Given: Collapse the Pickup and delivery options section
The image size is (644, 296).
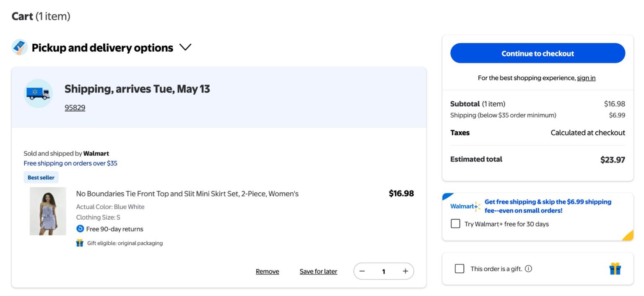Looking at the screenshot, I should point(185,47).
